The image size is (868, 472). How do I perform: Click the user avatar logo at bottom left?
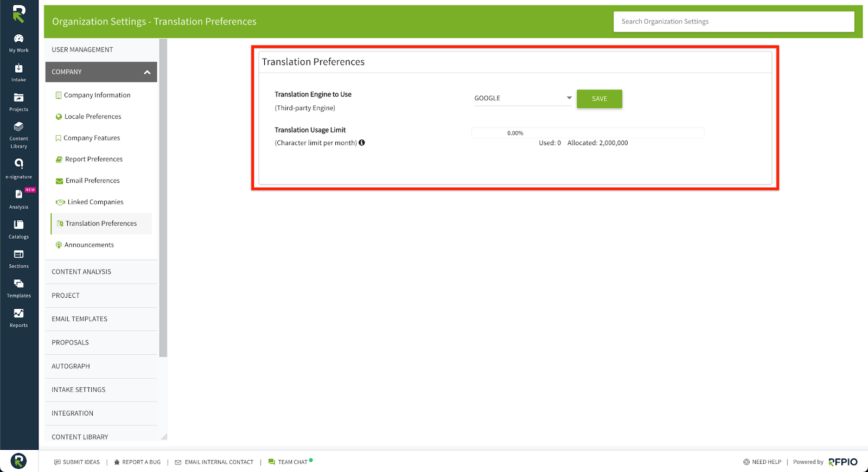pyautogui.click(x=18, y=461)
